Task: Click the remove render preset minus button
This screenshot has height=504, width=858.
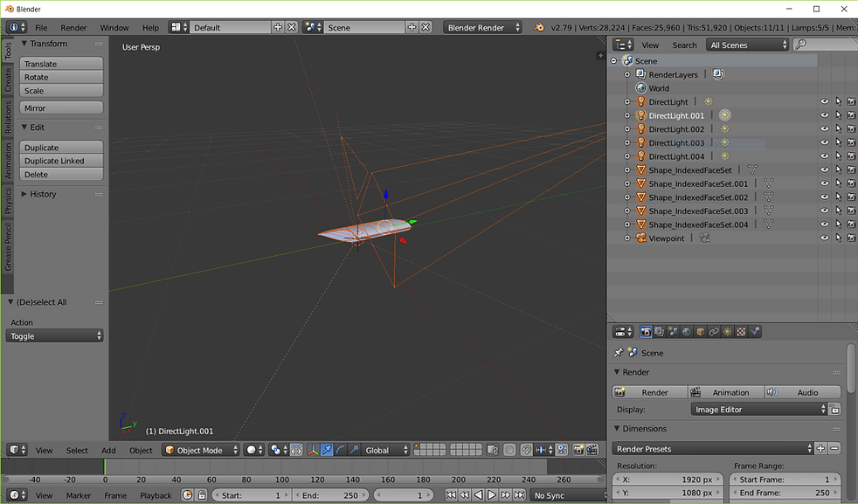Action: click(x=834, y=449)
